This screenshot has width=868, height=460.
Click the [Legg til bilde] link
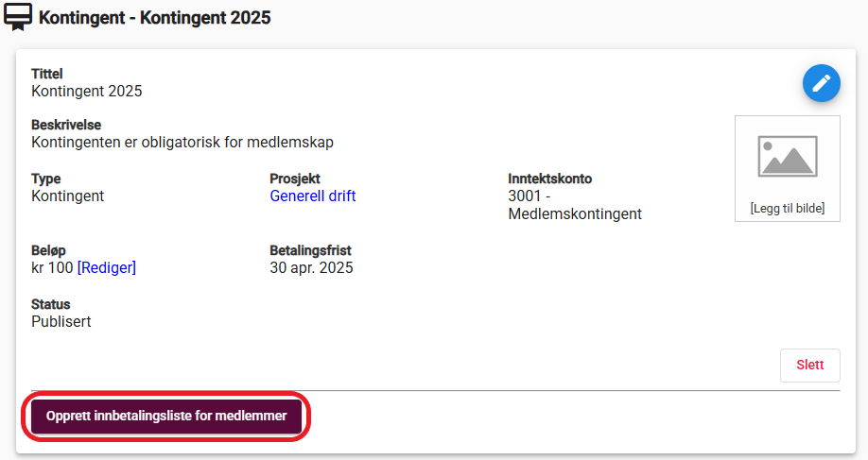click(788, 208)
